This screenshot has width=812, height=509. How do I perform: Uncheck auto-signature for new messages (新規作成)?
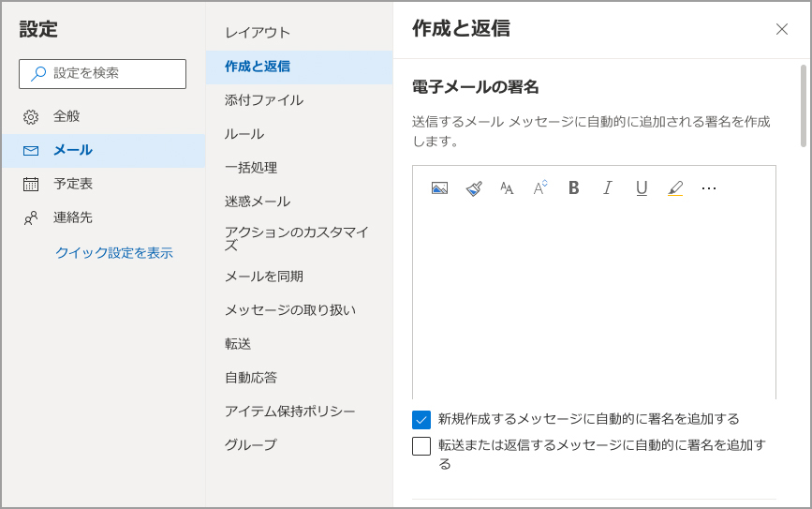click(421, 419)
